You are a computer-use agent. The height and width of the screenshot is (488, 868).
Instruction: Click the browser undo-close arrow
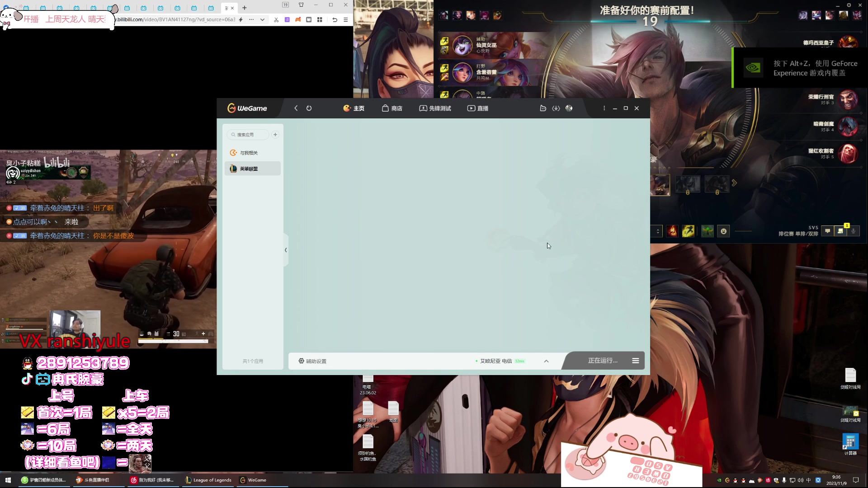tap(335, 19)
